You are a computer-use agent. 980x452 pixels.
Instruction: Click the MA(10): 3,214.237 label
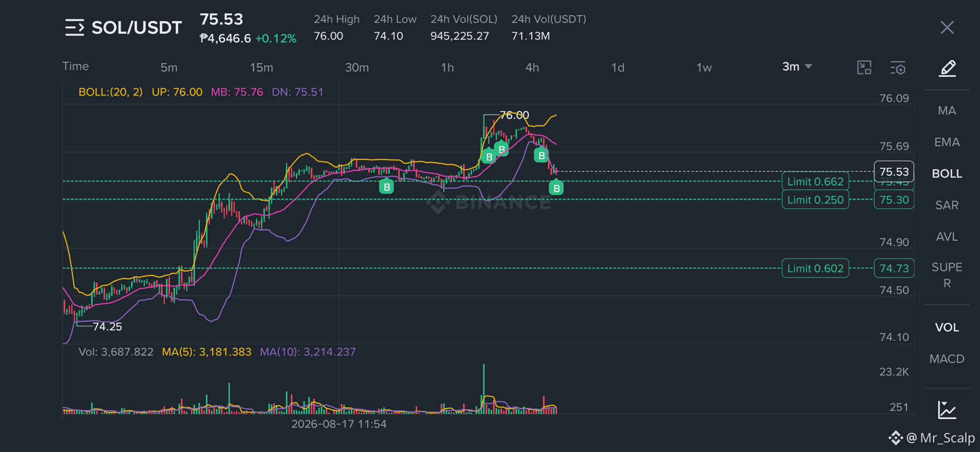pyautogui.click(x=308, y=352)
